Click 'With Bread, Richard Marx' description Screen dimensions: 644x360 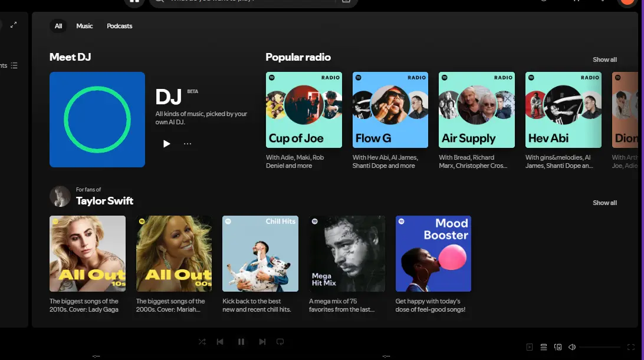(x=473, y=161)
